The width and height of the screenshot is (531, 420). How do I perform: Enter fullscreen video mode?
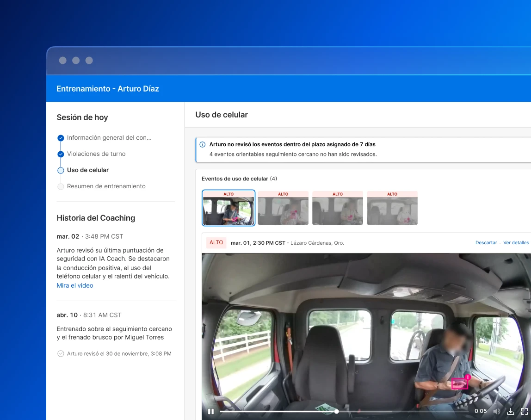click(x=525, y=411)
